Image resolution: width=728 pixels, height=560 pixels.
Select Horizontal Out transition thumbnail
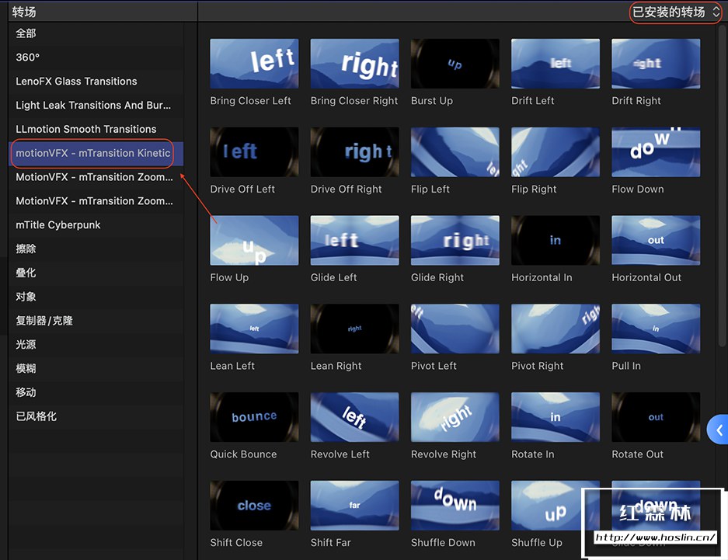point(656,240)
